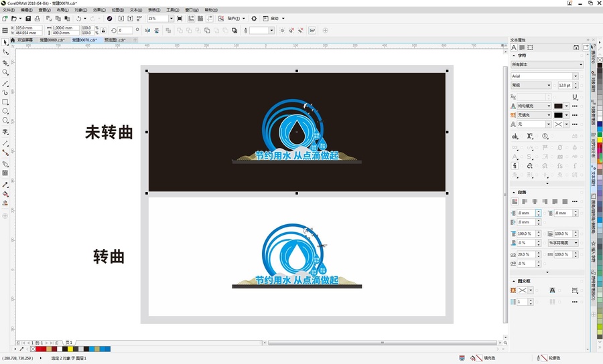Open the Effects (效果) menu

point(99,10)
